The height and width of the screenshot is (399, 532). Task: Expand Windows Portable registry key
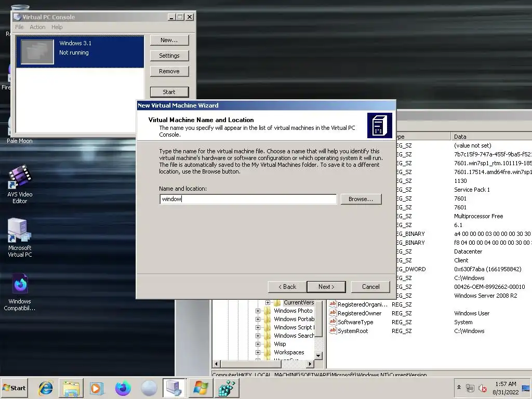click(258, 320)
